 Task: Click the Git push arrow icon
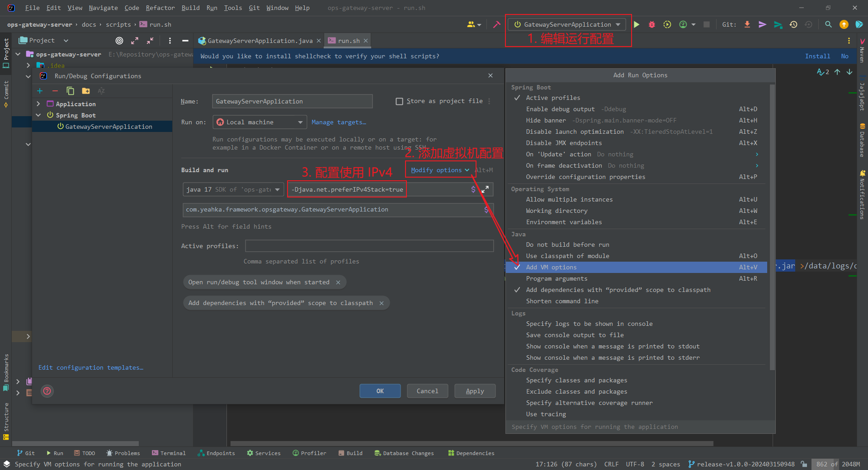click(x=762, y=24)
